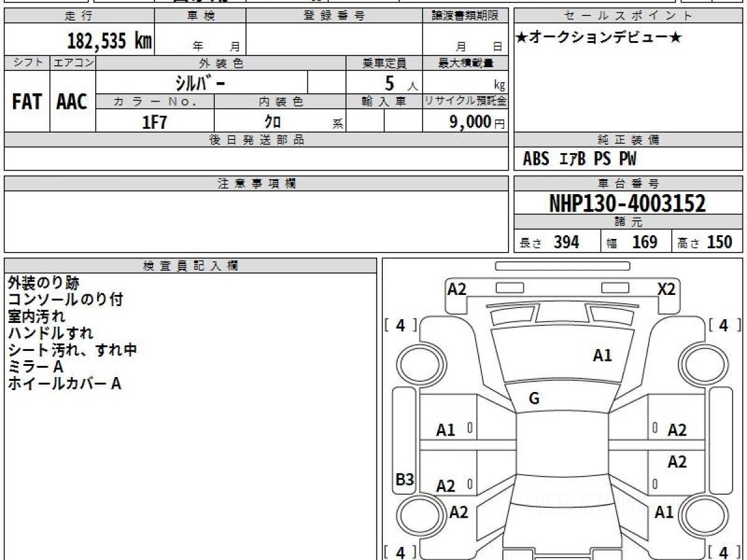The height and width of the screenshot is (560, 747).
Task: Click the 検査員記入欄 header
Action: point(190,266)
